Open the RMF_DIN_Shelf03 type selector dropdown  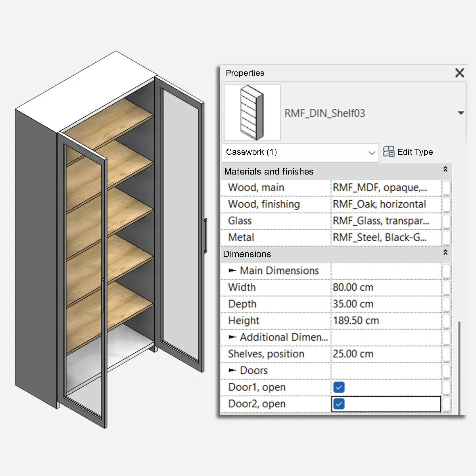click(461, 113)
